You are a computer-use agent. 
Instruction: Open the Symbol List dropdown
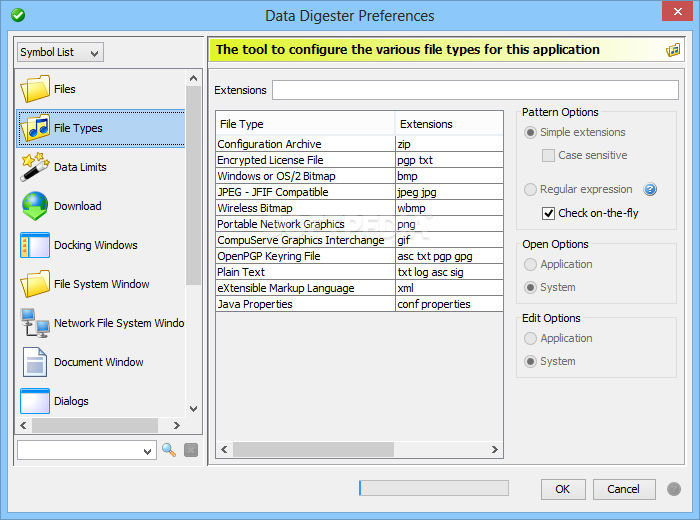coord(60,52)
